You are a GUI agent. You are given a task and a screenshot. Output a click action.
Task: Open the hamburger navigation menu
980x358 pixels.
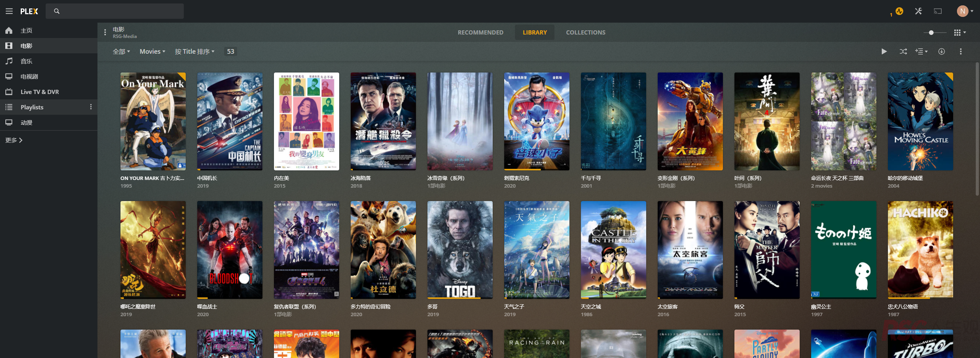click(9, 11)
